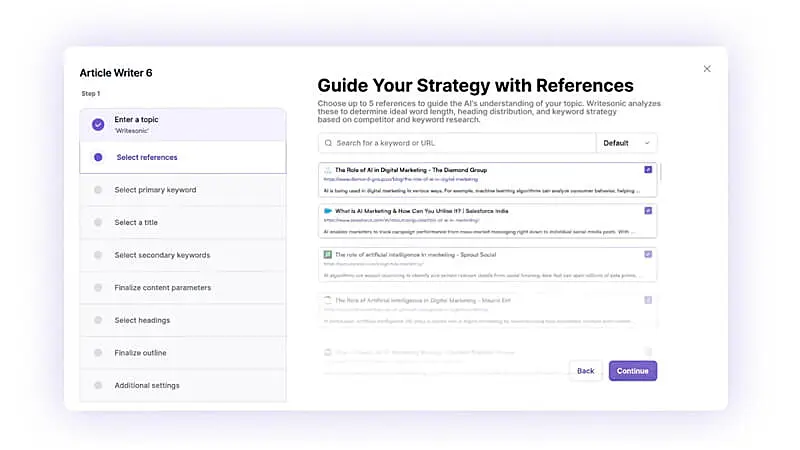Click the Diamond Group result favicon
800x450 pixels.
click(x=327, y=170)
